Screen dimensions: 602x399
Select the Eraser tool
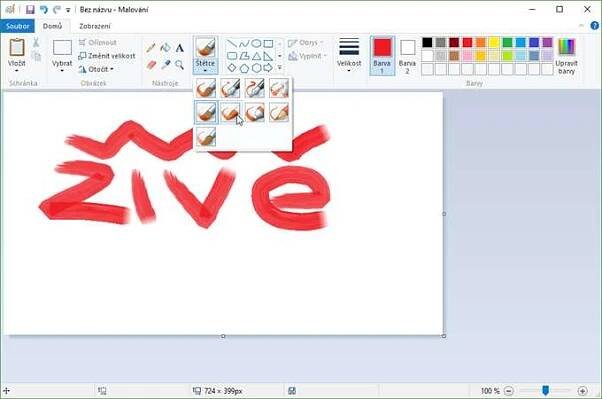[151, 65]
